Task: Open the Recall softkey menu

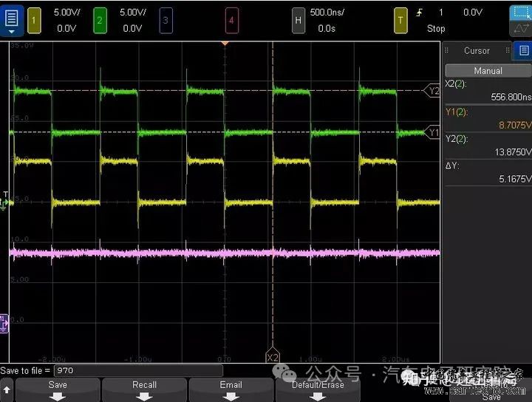Action: 145,390
